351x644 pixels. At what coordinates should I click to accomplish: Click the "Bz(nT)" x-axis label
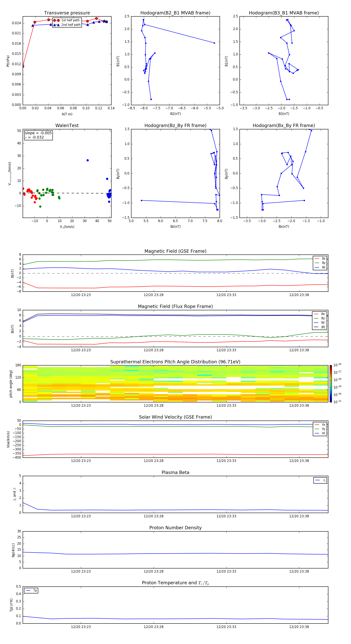(x=175, y=227)
